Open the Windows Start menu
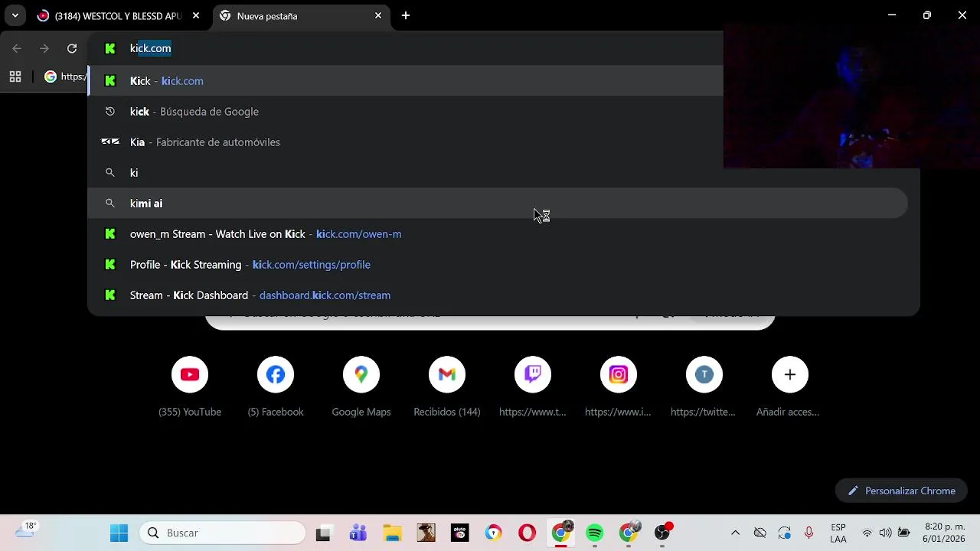Image resolution: width=980 pixels, height=551 pixels. coord(119,533)
